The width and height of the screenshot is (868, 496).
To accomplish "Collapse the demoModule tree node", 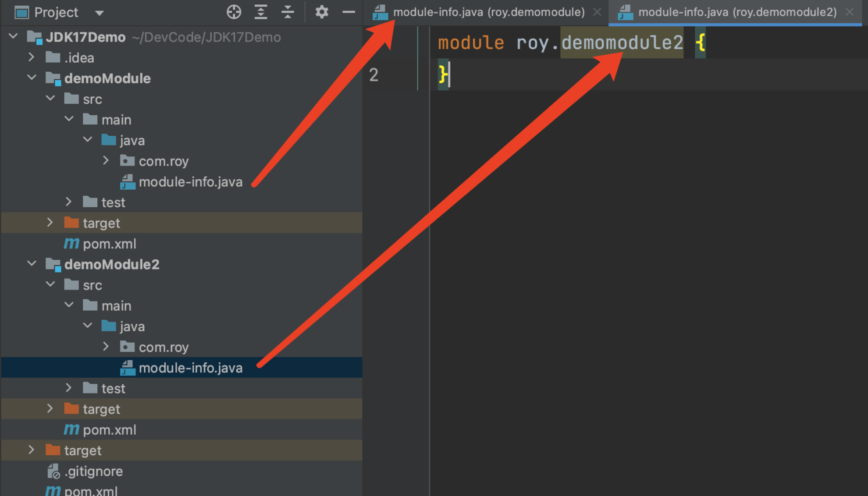I will (32, 78).
